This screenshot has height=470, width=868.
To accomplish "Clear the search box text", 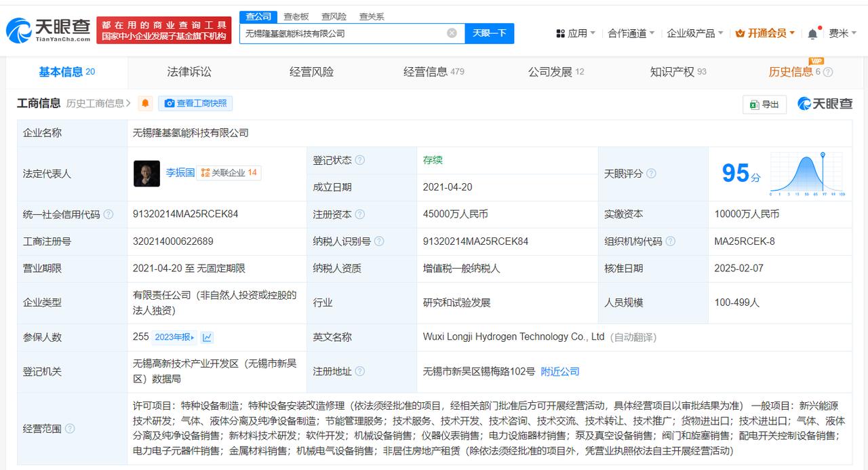I will point(452,33).
